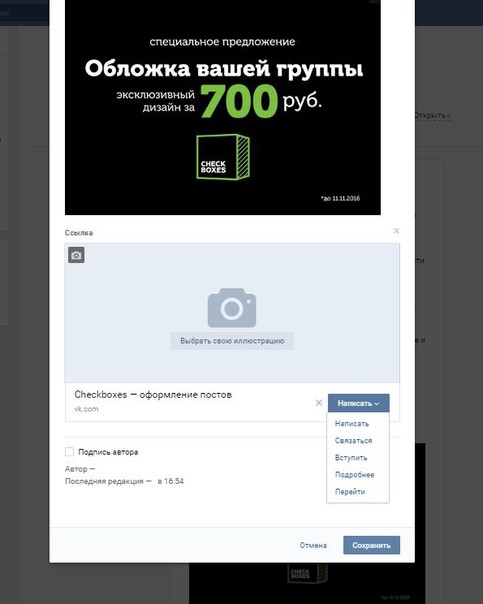Choose Вступить option in the dropdown
The height and width of the screenshot is (604, 483).
pyautogui.click(x=351, y=458)
